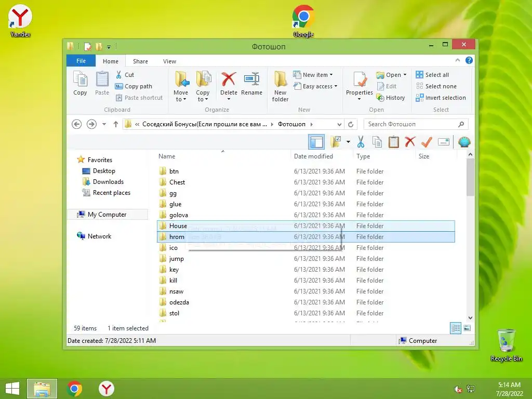Click Select all in ribbon
532x399 pixels.
click(x=432, y=75)
